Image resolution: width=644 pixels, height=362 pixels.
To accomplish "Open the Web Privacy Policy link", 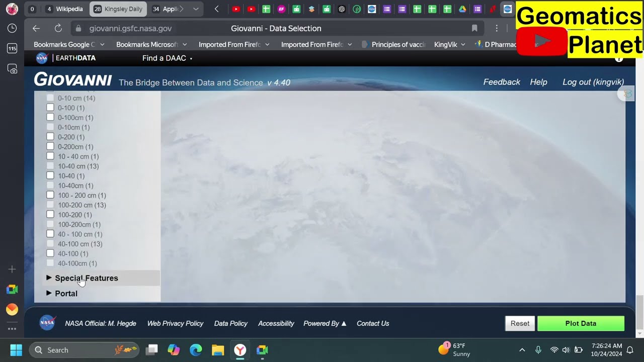I will tap(175, 323).
